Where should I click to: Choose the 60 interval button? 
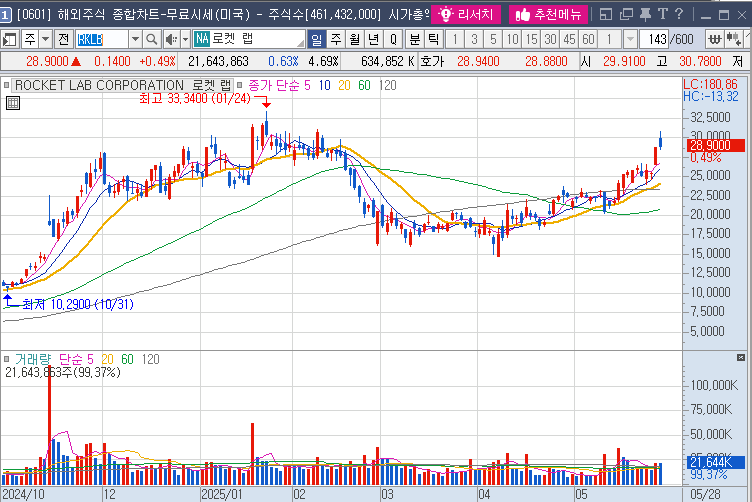588,39
